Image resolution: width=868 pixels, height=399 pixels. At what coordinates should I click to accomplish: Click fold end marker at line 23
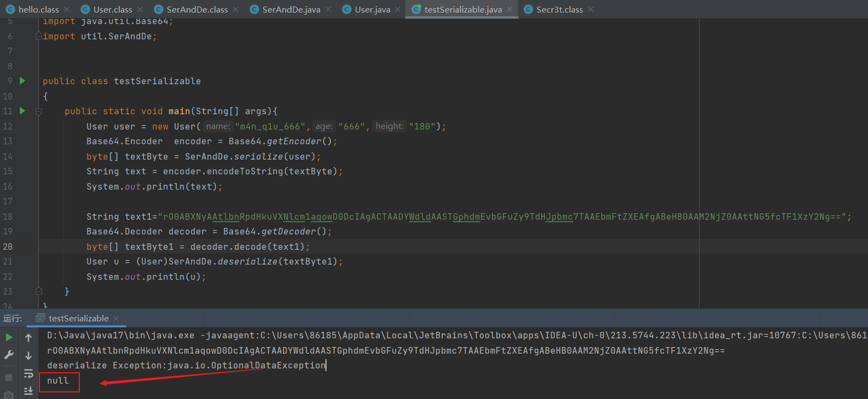pyautogui.click(x=38, y=291)
